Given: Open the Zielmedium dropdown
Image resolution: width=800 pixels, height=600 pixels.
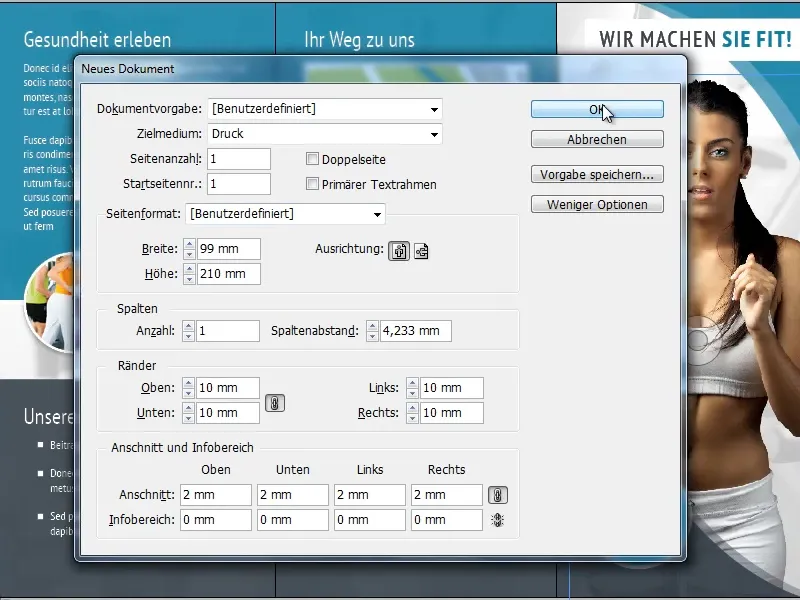Looking at the screenshot, I should 325,134.
